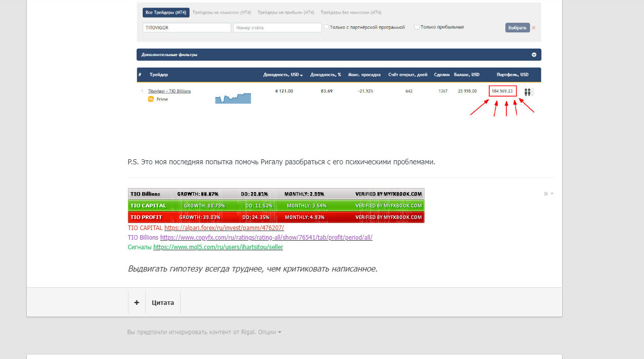Switch to Трейдеры на комиссии (MT4) tab

pos(222,12)
